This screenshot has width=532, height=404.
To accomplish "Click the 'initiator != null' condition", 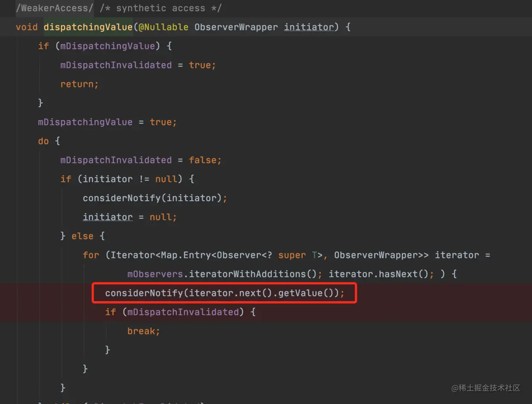I will coord(130,179).
